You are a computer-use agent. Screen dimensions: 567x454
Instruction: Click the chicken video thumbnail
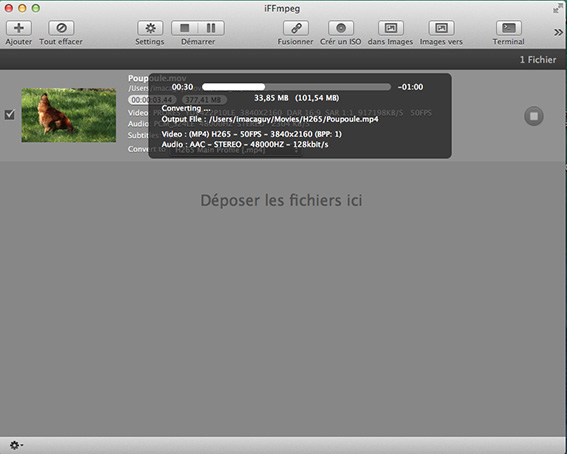(69, 115)
